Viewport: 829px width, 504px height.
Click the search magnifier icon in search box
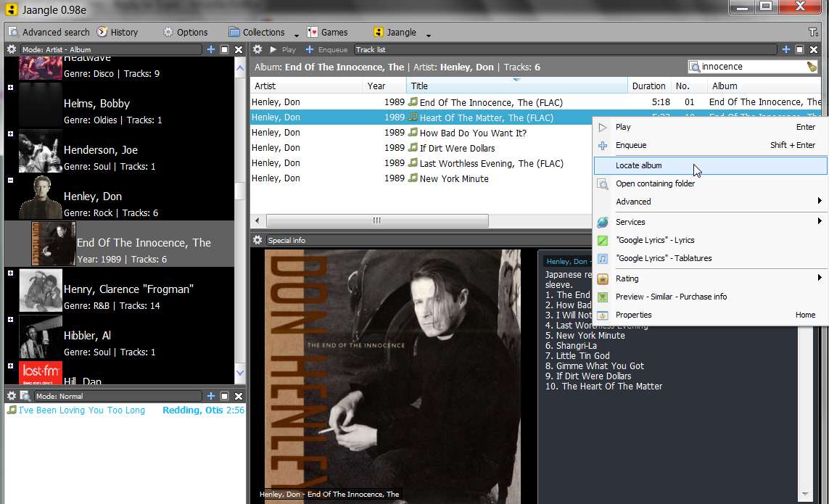(x=695, y=67)
